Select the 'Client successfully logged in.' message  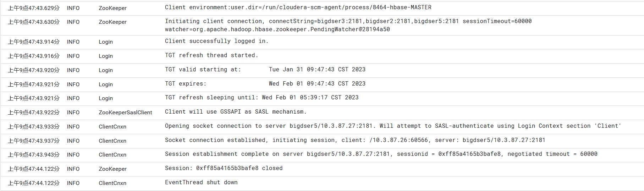[216, 41]
